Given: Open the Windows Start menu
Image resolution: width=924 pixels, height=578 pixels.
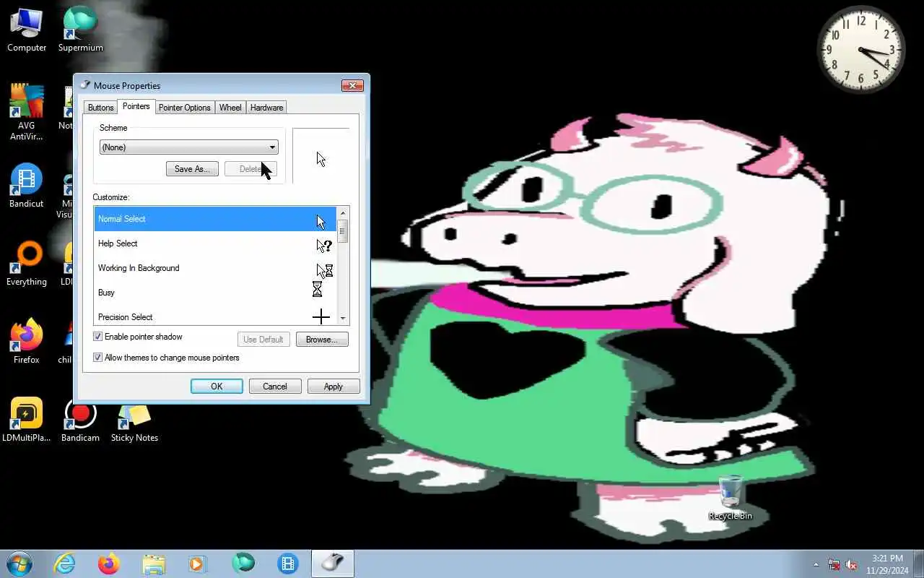Looking at the screenshot, I should [x=19, y=564].
